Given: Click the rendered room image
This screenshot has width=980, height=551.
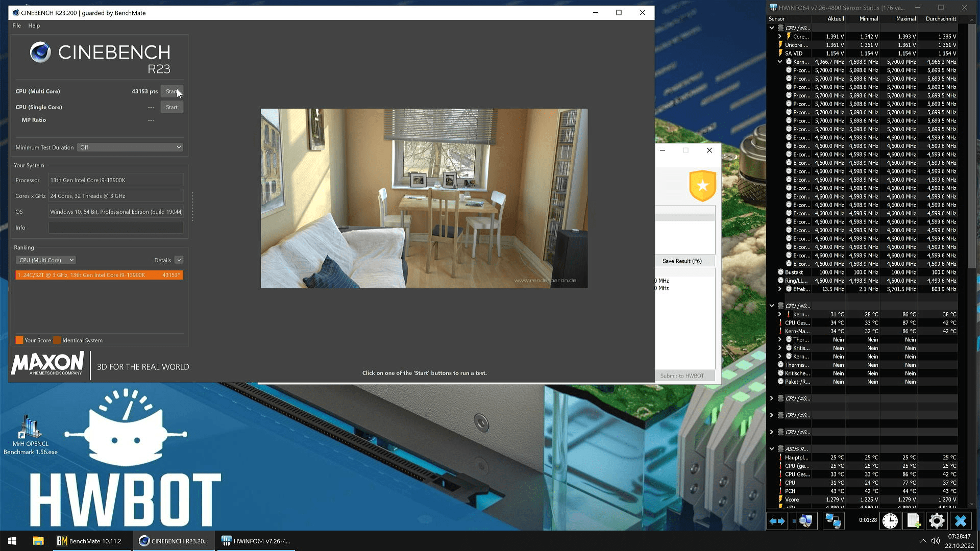Looking at the screenshot, I should pyautogui.click(x=424, y=198).
